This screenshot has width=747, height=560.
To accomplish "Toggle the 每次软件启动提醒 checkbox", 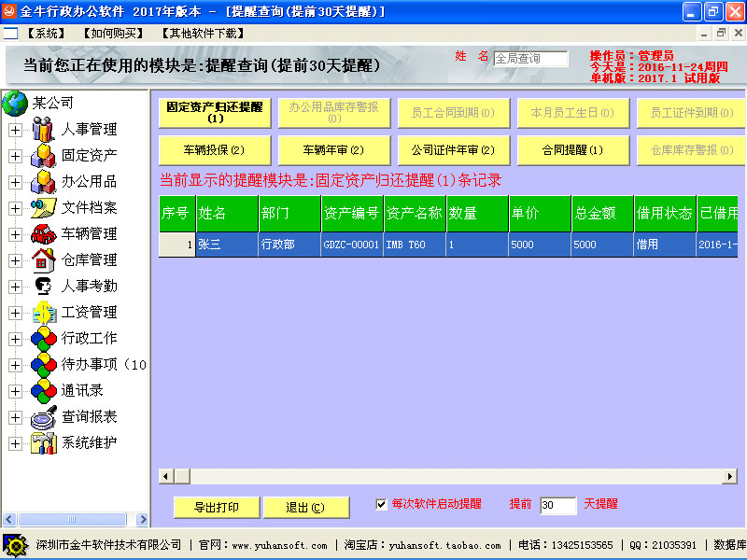I will tap(381, 504).
